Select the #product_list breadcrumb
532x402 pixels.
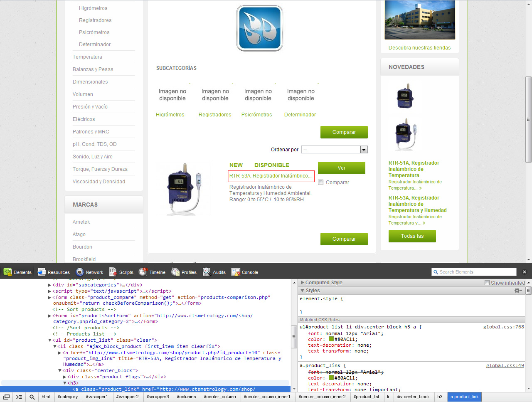click(366, 397)
